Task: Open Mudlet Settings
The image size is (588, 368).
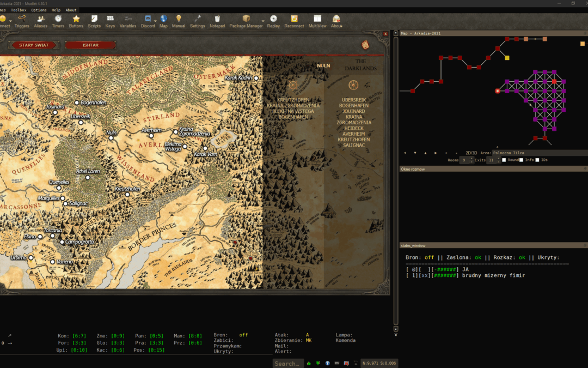Action: [x=198, y=21]
